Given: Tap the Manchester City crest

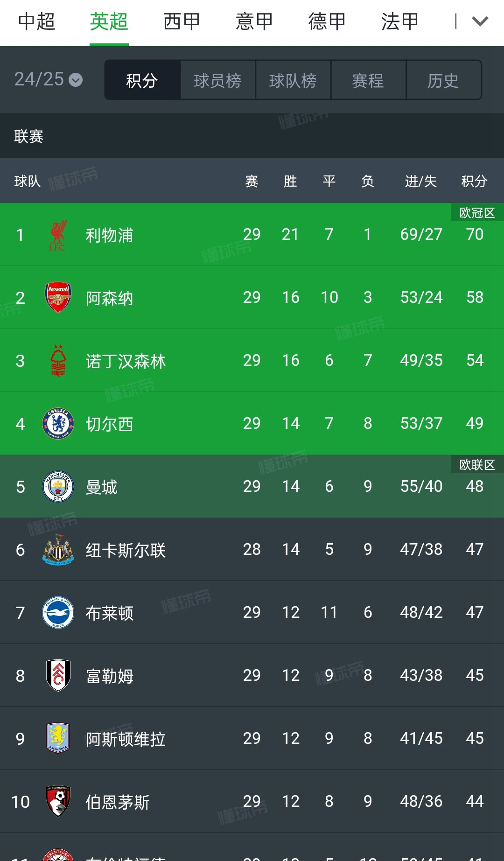Looking at the screenshot, I should tap(58, 487).
